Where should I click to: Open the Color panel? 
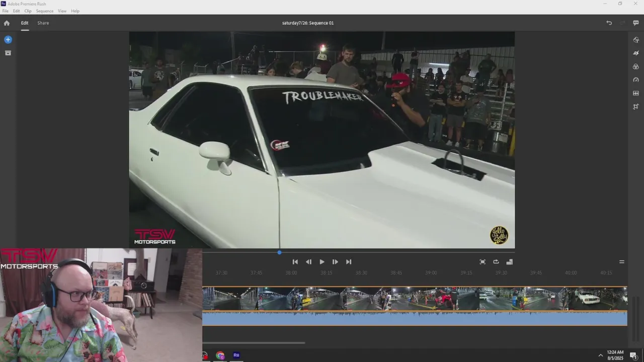click(636, 66)
